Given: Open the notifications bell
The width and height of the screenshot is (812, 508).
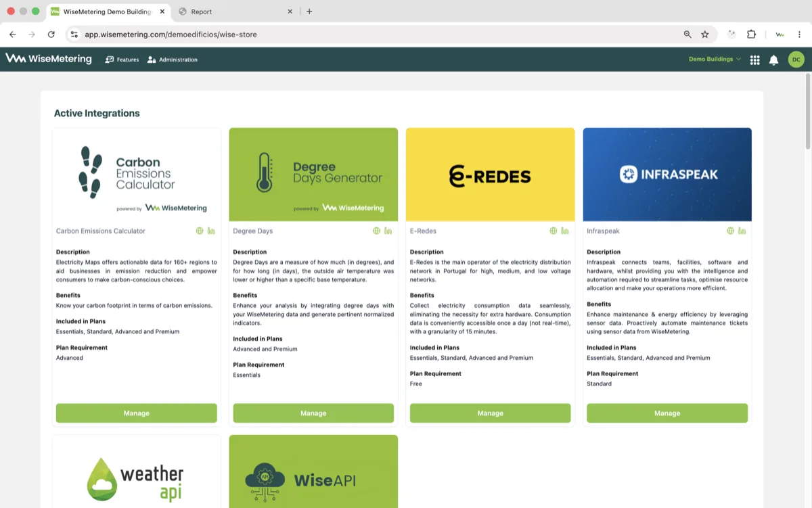Looking at the screenshot, I should pyautogui.click(x=773, y=60).
